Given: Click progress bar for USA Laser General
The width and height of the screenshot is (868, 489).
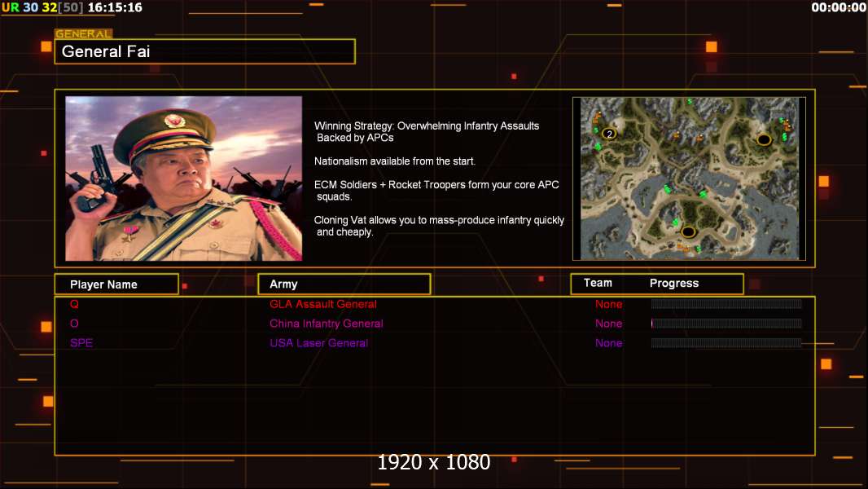Looking at the screenshot, I should [726, 342].
